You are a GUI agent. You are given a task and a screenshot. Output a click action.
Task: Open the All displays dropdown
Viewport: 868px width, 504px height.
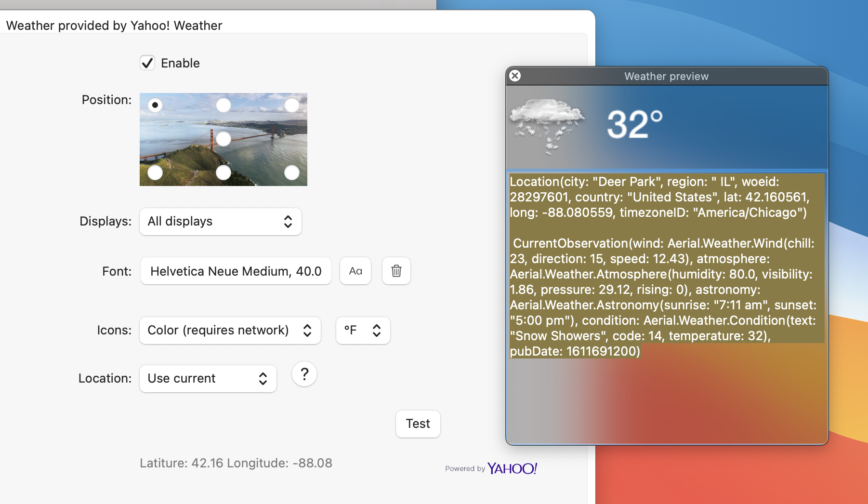[221, 222]
